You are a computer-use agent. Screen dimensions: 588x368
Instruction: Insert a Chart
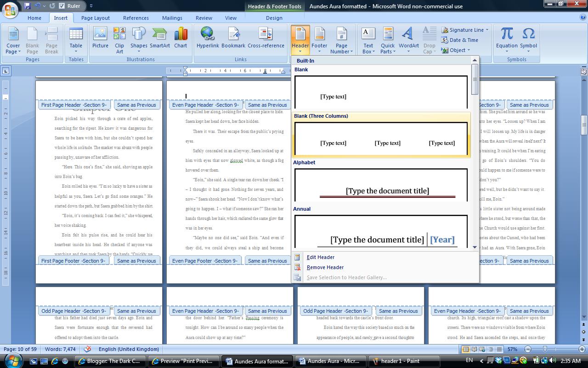pyautogui.click(x=181, y=39)
